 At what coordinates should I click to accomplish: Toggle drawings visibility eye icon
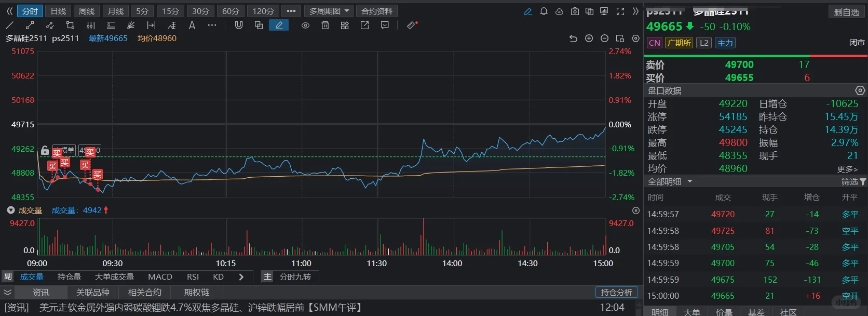[x=305, y=25]
